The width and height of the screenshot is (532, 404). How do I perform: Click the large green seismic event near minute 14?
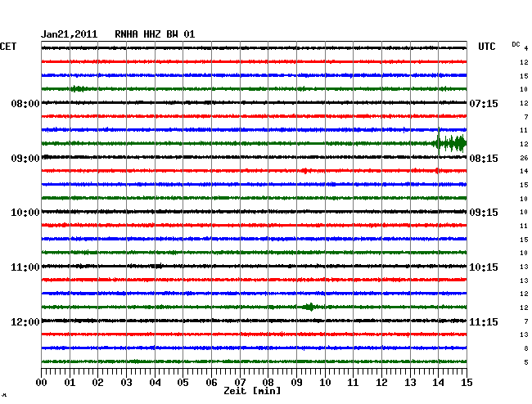point(450,144)
